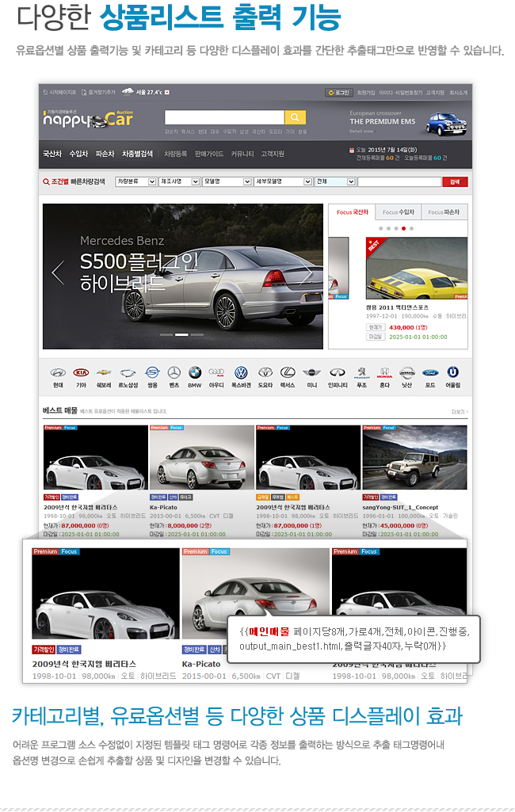Screen dimensions: 515x812
Task: Click the Kia (기아) brand logo
Action: (x=81, y=372)
